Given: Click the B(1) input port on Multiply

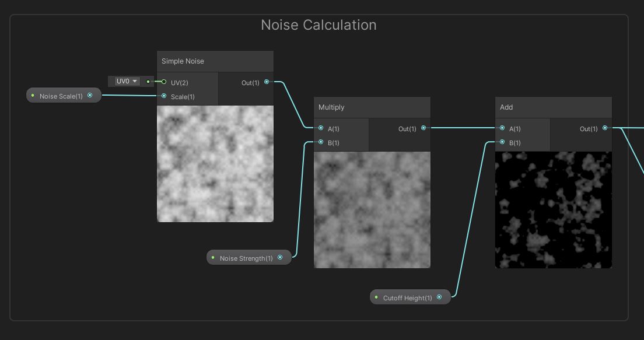Looking at the screenshot, I should tap(320, 142).
